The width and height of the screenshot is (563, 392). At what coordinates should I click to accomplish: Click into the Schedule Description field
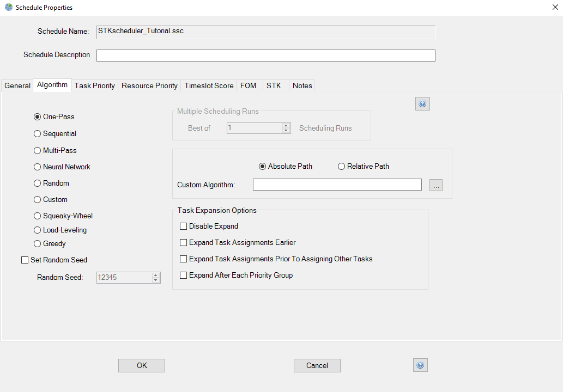(265, 56)
